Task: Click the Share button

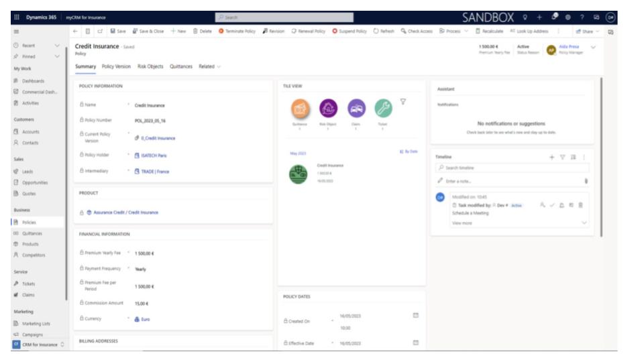Action: tap(584, 32)
